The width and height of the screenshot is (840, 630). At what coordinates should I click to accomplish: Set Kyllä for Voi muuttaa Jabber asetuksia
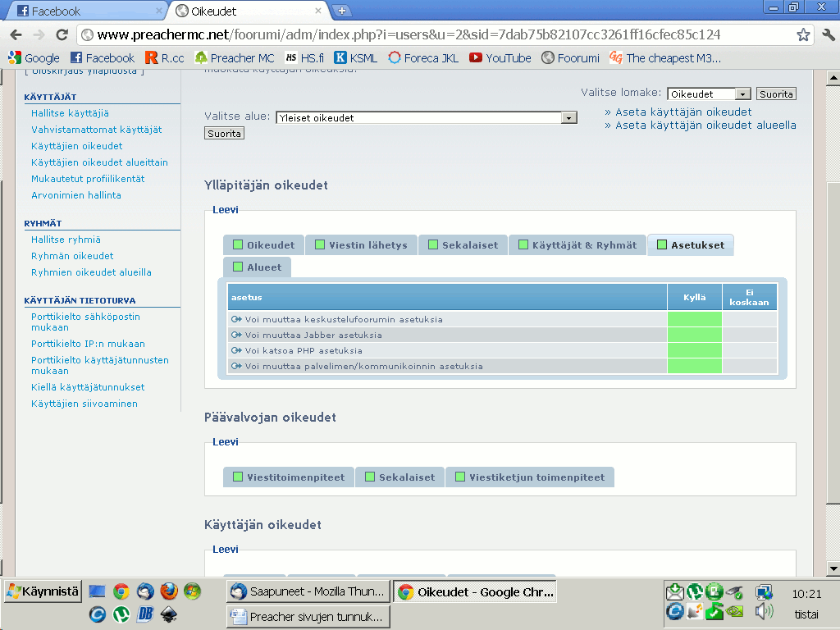[694, 335]
